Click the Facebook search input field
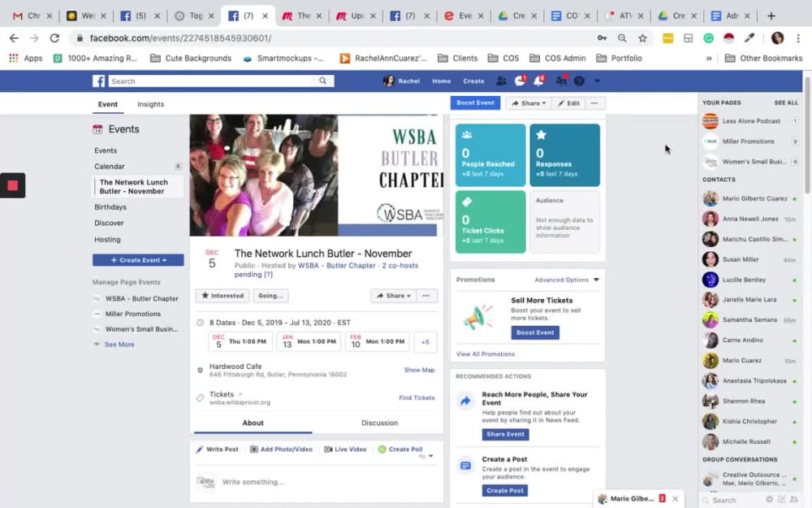Screen dimensions: 812x508 coord(212,80)
